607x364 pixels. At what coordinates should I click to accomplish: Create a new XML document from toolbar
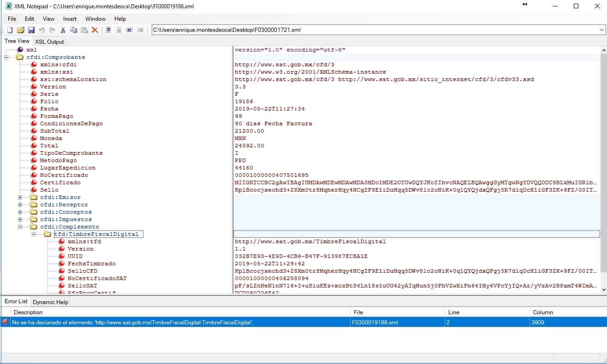coord(10,30)
